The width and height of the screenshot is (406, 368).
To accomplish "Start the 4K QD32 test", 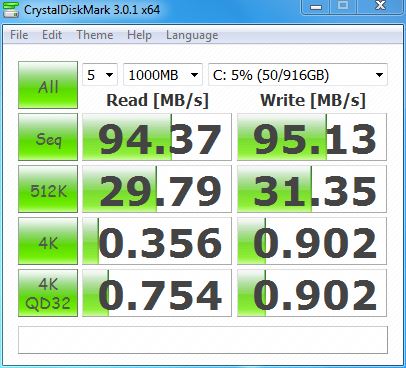I will coord(48,293).
